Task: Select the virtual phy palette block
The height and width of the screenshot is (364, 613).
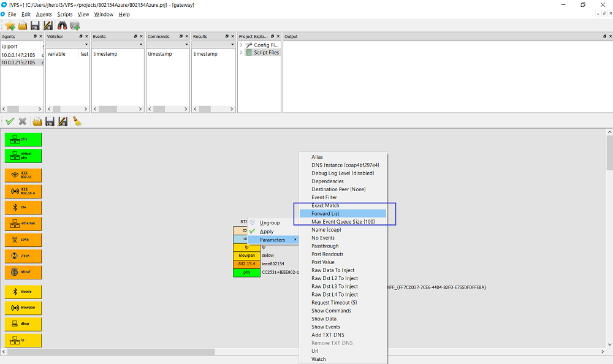Action: [23, 156]
